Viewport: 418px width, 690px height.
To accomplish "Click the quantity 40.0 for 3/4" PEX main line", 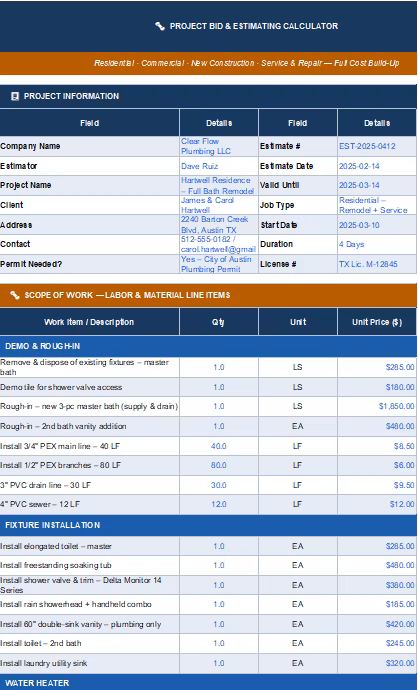I will (x=219, y=446).
